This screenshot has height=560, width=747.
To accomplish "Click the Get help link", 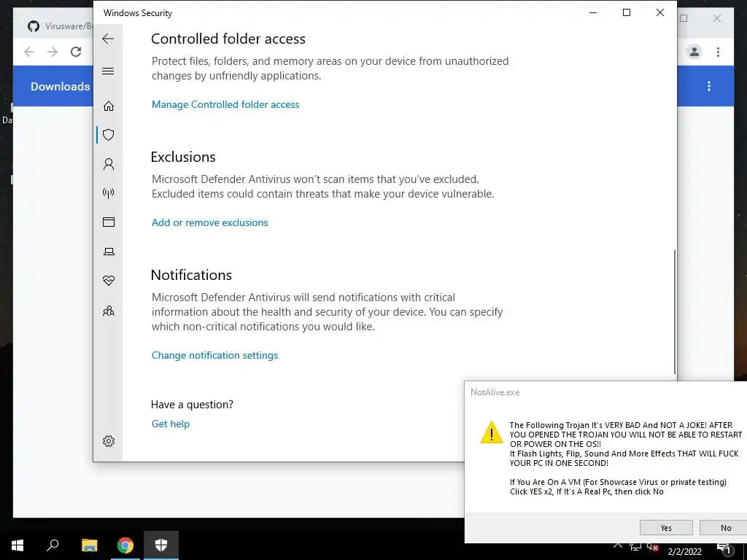I will tap(171, 424).
